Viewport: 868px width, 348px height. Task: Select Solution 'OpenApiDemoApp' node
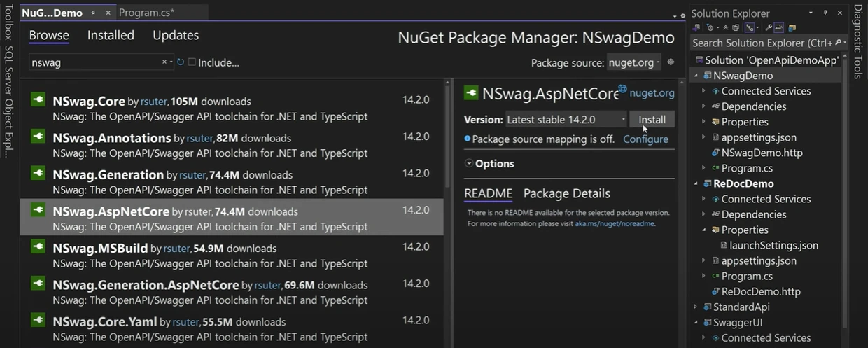(x=766, y=60)
